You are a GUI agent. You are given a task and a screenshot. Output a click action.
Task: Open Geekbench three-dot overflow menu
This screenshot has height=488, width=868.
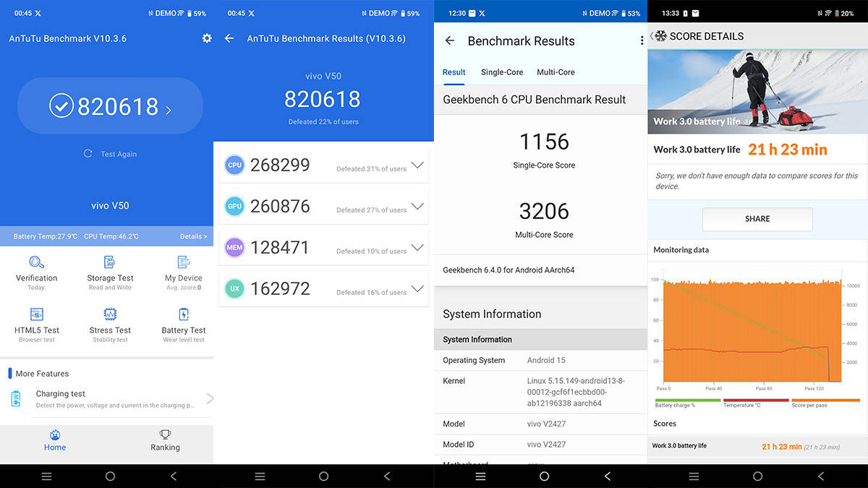[642, 41]
